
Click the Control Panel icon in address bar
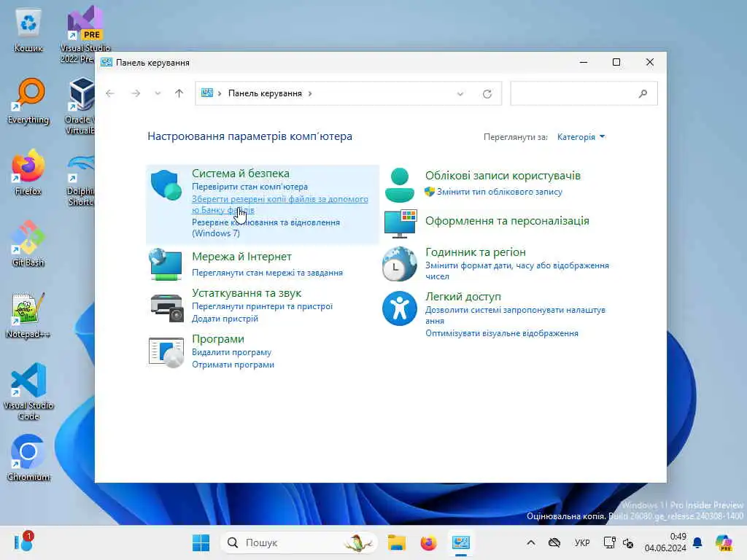(206, 93)
